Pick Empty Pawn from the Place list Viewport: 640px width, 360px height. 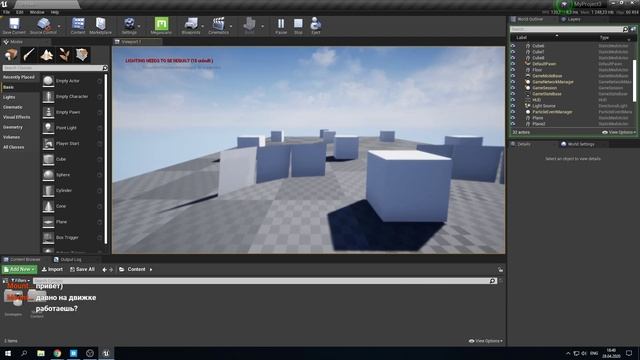72,112
